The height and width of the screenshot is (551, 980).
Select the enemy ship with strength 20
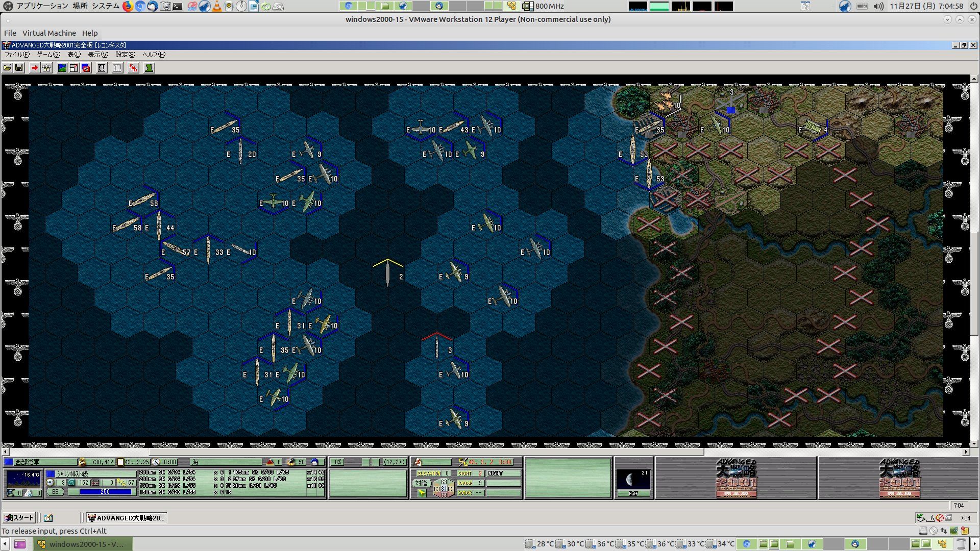tap(241, 152)
